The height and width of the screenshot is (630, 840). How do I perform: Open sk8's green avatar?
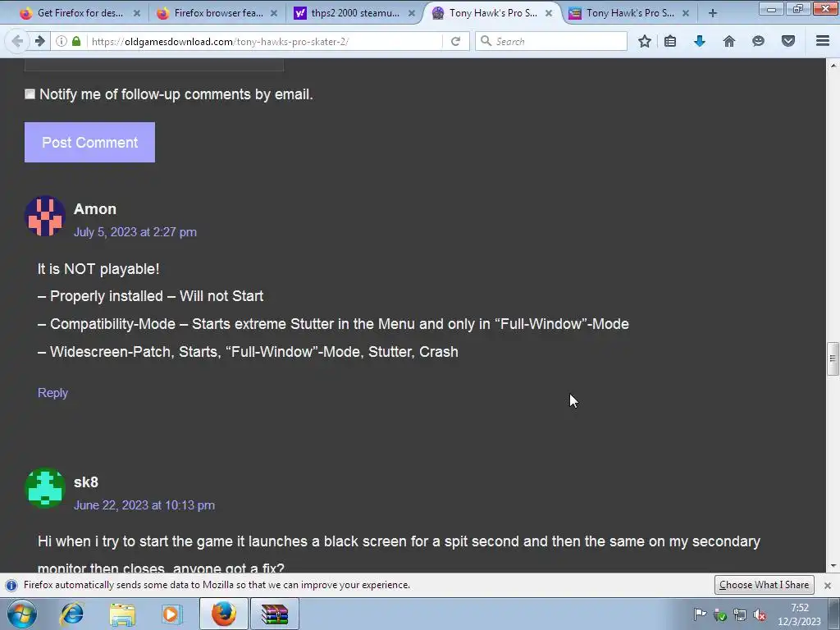pyautogui.click(x=45, y=489)
